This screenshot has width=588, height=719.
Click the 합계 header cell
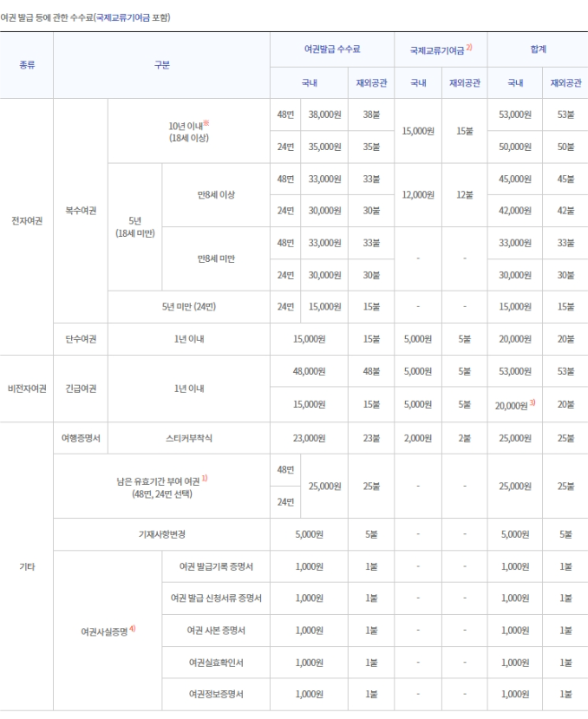538,49
